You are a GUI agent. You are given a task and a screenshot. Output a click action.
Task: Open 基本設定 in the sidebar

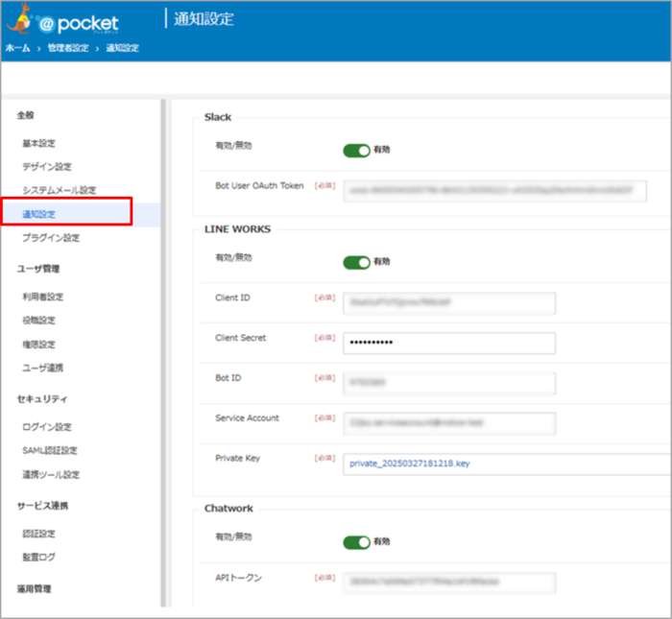click(x=39, y=143)
